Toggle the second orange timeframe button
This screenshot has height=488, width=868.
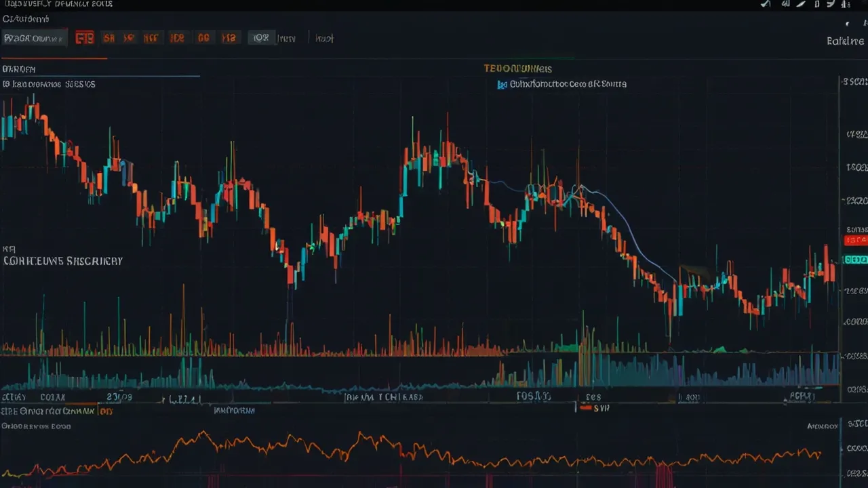(x=128, y=38)
